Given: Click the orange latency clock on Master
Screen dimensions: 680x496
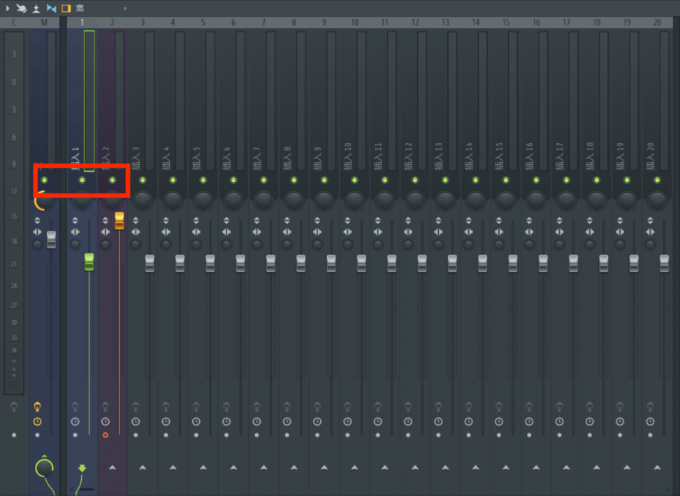Looking at the screenshot, I should click(37, 421).
